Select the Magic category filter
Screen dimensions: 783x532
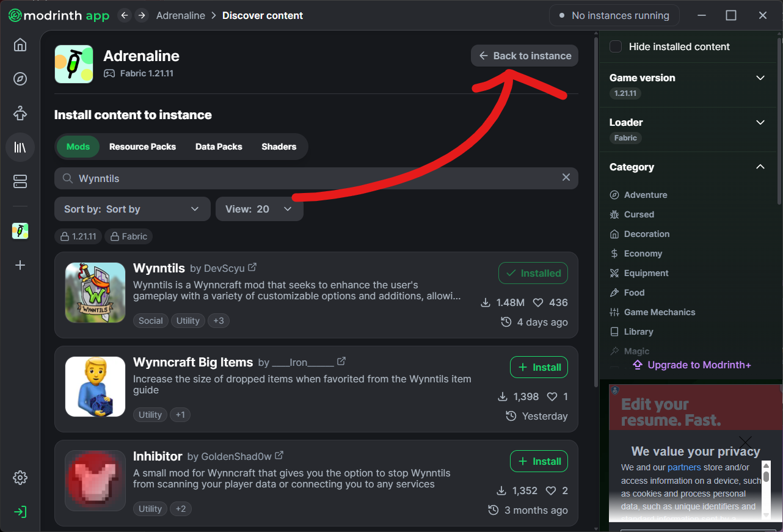click(x=629, y=351)
